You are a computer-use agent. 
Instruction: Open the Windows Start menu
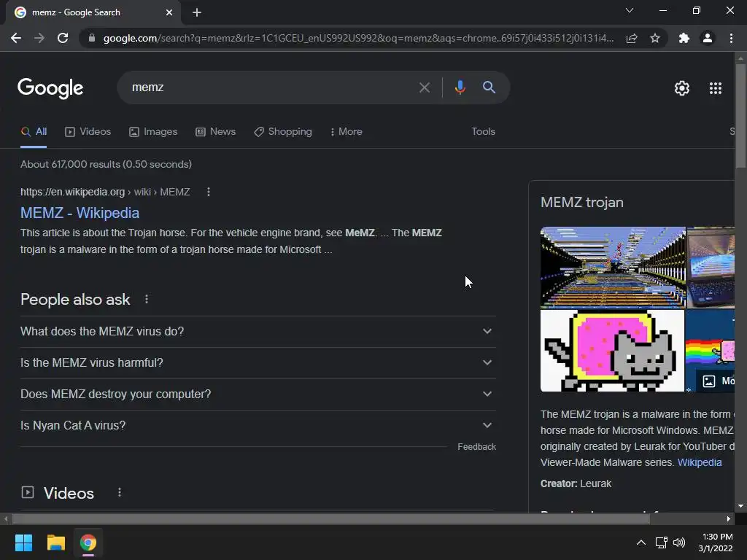pyautogui.click(x=23, y=542)
